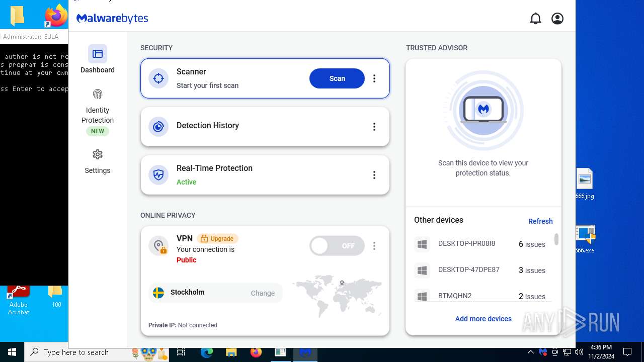Click the 6 issues count

tap(532, 244)
